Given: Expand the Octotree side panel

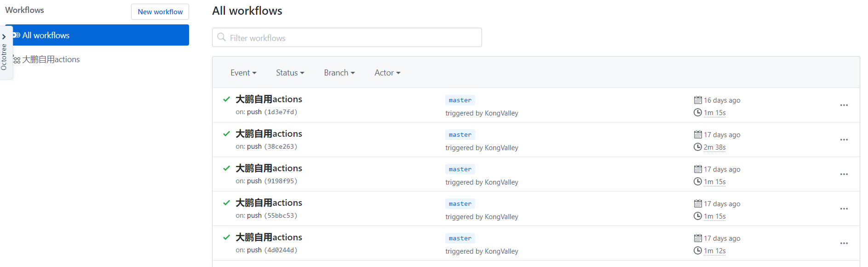Looking at the screenshot, I should (4, 37).
